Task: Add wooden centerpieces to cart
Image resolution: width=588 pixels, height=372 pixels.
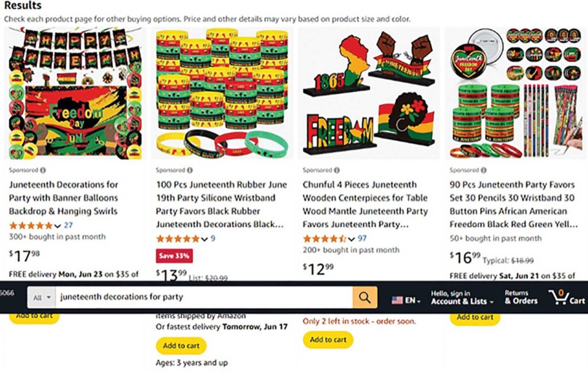Action: click(328, 340)
